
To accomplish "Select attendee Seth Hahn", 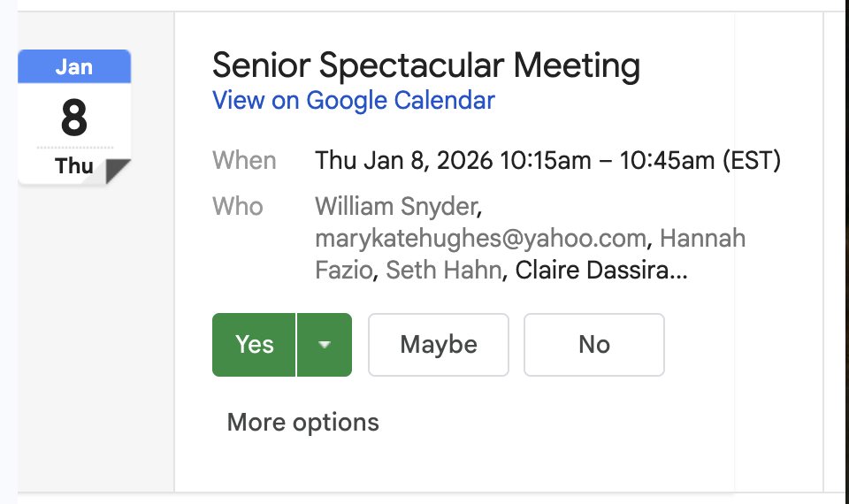I will [444, 271].
